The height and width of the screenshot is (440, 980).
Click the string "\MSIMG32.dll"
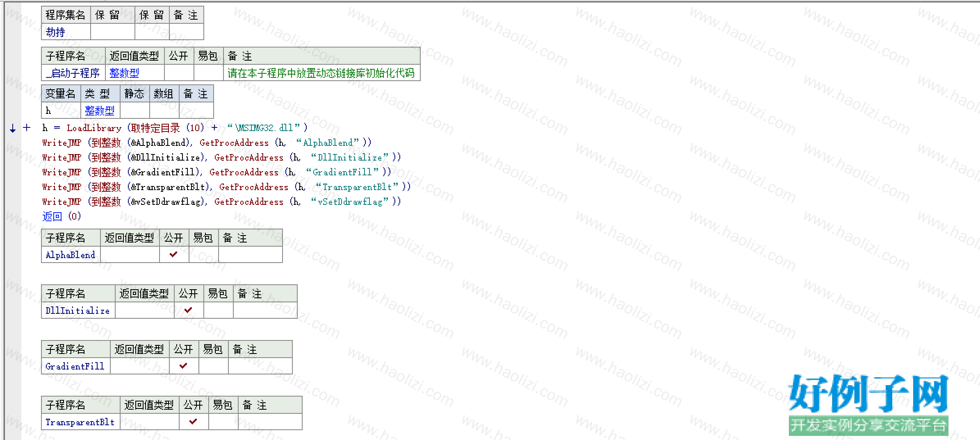tap(264, 128)
